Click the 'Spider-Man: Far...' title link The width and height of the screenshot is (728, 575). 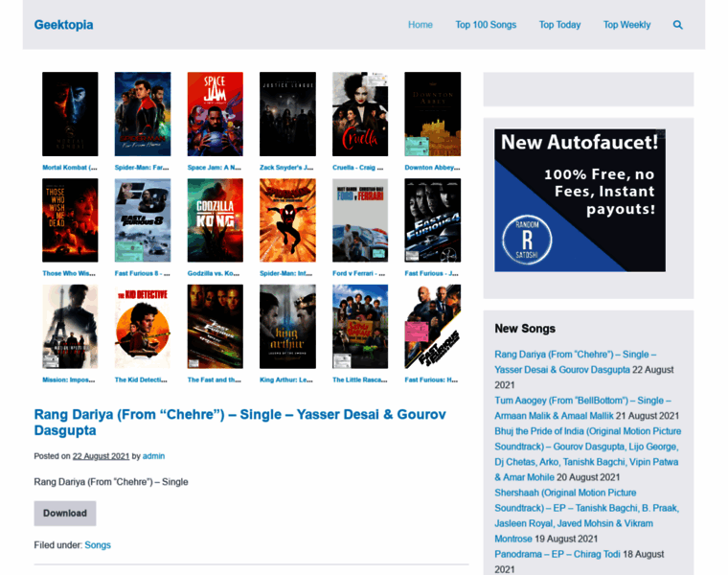point(142,167)
